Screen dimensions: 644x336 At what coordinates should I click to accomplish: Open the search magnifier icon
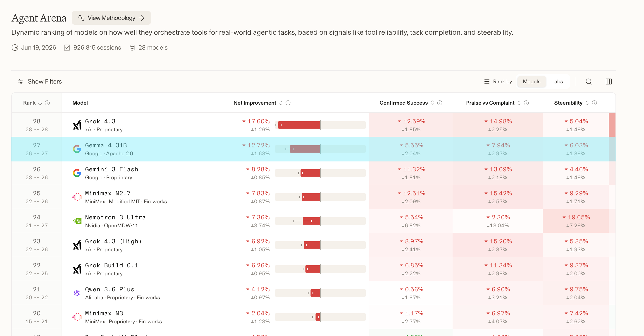[x=589, y=82]
